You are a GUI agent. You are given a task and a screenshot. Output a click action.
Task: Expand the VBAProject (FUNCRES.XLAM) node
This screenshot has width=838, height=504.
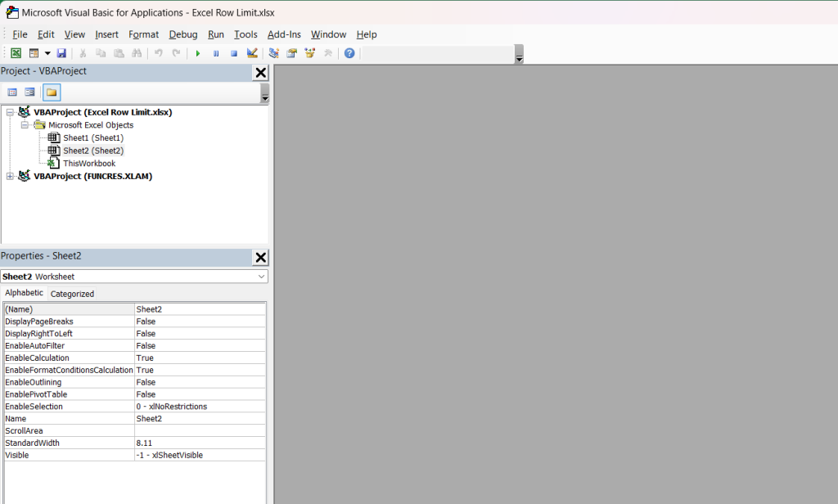coord(9,176)
